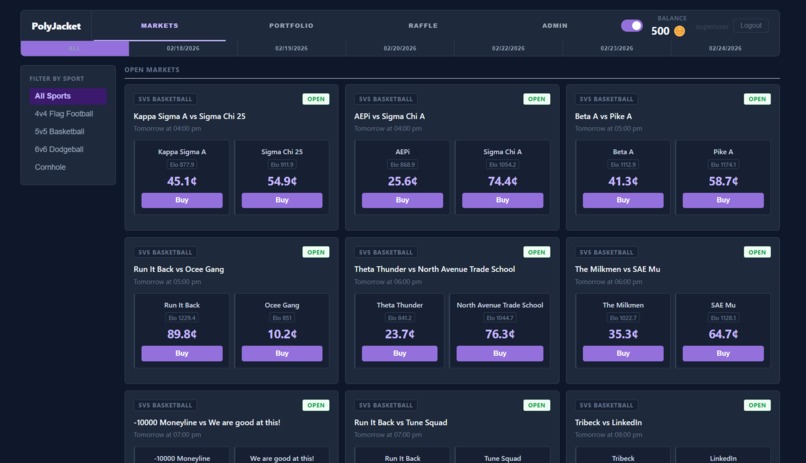Screen dimensions: 806x463
Task: Click OPEN badge on Beta A vs Pike A card
Action: tap(757, 99)
